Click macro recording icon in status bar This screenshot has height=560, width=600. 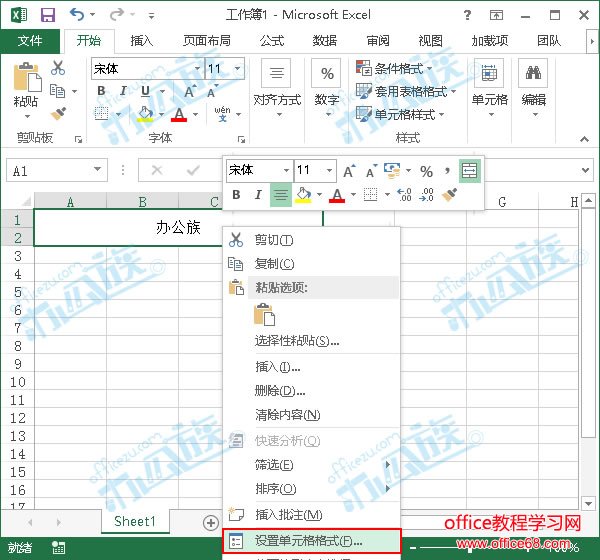click(x=58, y=547)
